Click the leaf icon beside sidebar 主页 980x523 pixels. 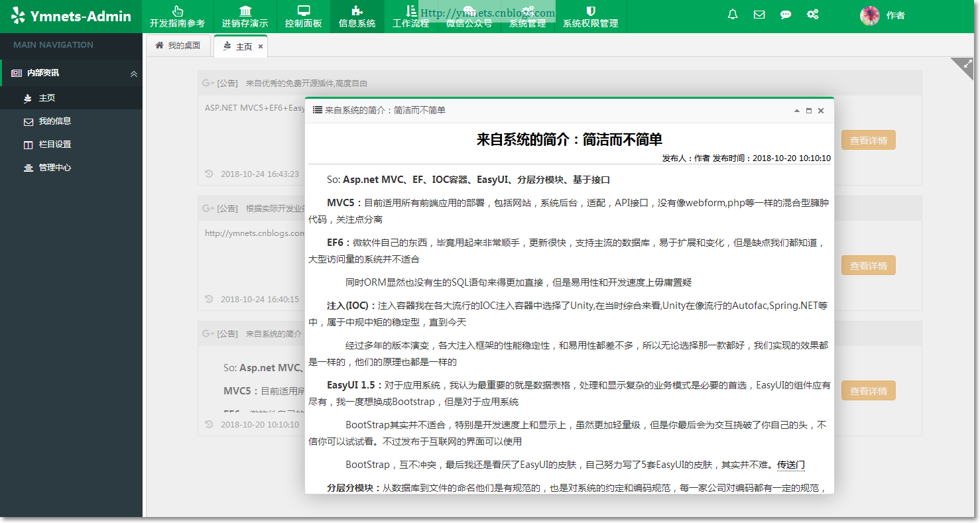click(28, 99)
